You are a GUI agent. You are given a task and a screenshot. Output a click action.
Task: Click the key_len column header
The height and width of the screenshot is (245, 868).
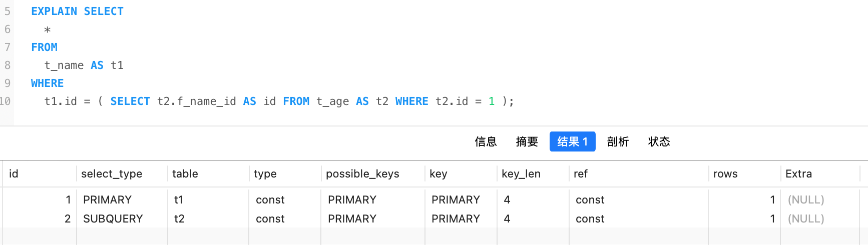[x=521, y=174]
